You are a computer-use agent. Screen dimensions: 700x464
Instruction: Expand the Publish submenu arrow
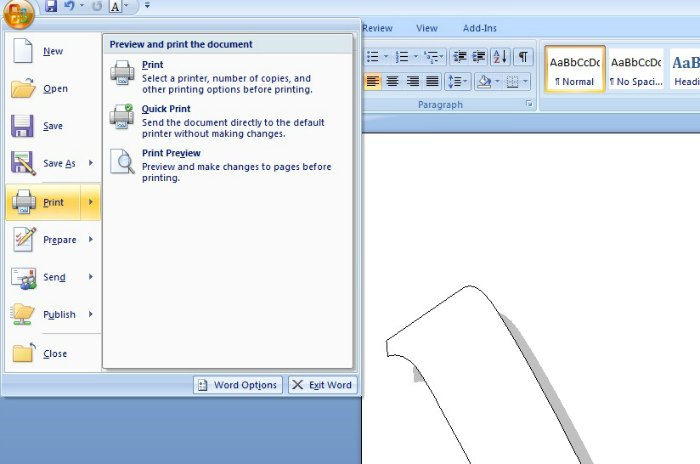(91, 314)
